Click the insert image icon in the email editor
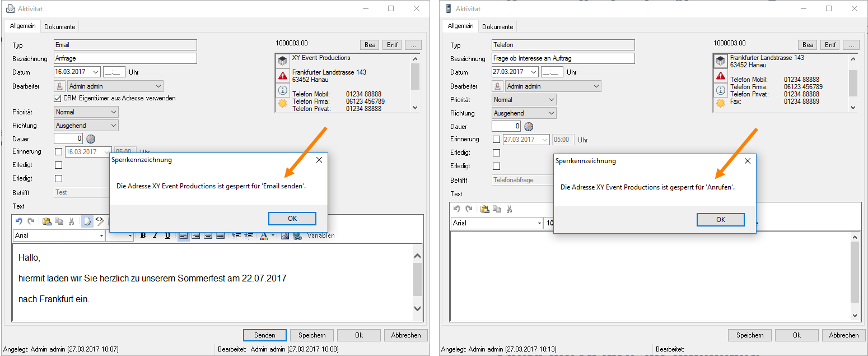Viewport: 868px width, 356px height. tap(285, 235)
